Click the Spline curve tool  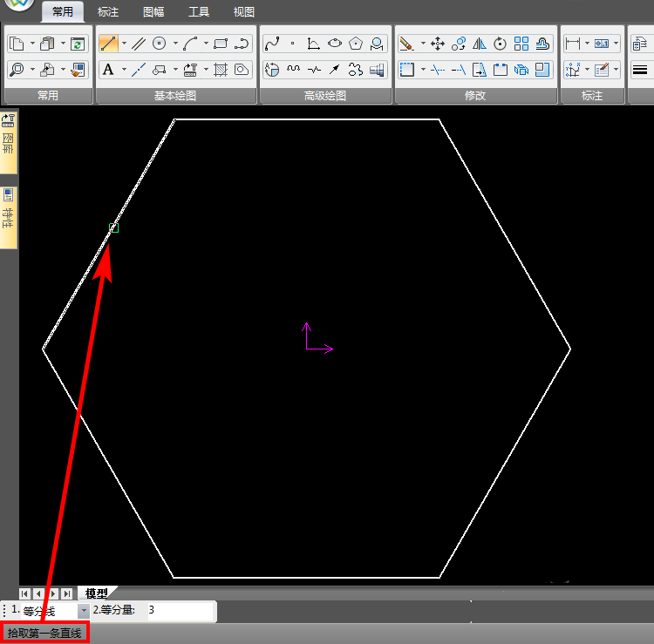pyautogui.click(x=272, y=44)
